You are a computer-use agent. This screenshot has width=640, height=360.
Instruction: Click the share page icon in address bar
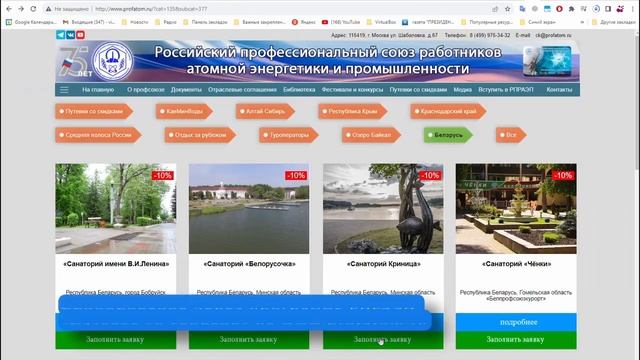[x=495, y=9]
